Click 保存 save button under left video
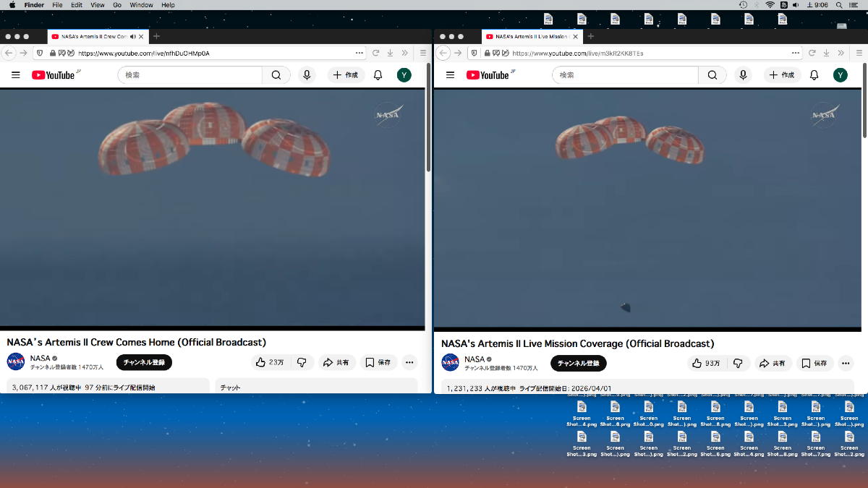The height and width of the screenshot is (488, 868). tap(378, 362)
